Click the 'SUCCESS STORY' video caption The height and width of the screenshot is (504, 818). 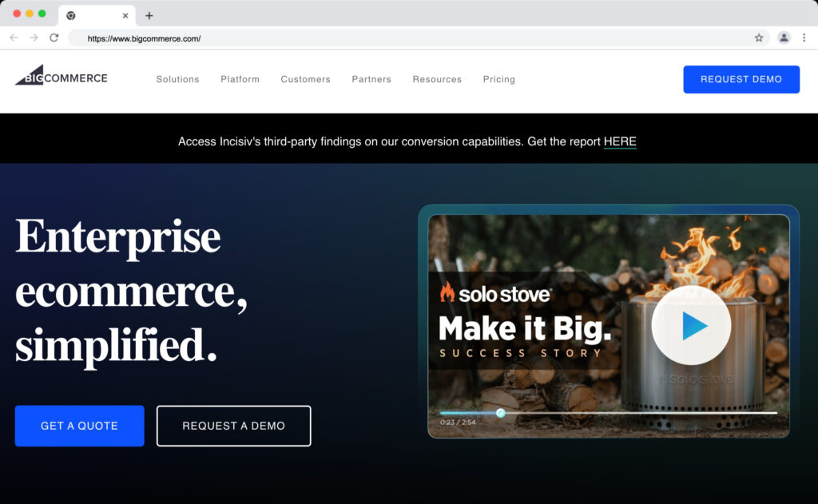(521, 353)
